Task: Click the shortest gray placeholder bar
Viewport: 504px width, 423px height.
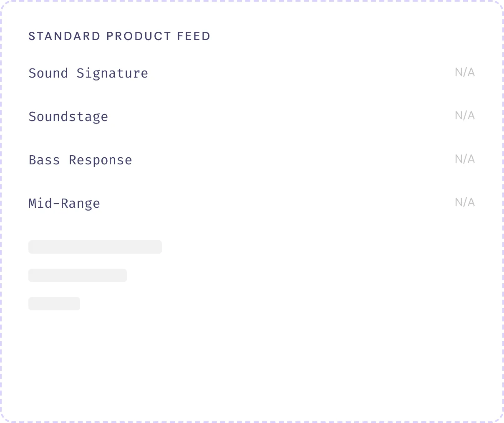Action: coord(54,304)
